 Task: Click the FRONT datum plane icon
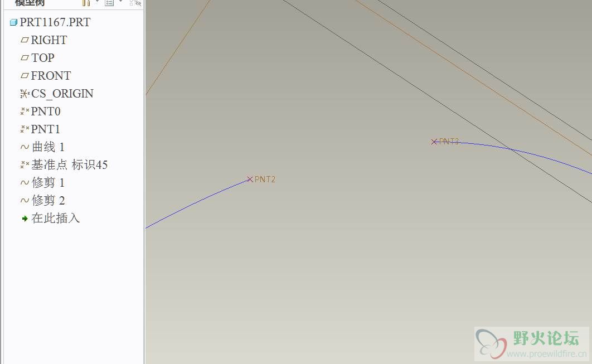point(25,76)
